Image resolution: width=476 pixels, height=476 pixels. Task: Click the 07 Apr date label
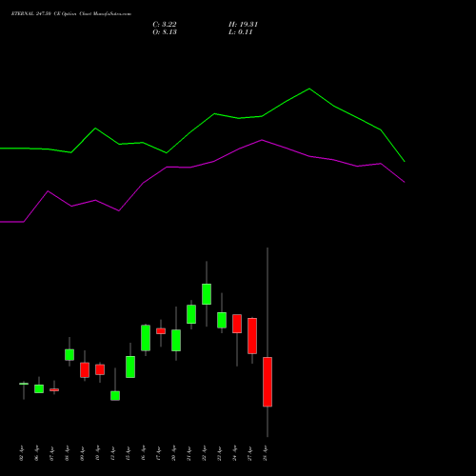point(52,453)
